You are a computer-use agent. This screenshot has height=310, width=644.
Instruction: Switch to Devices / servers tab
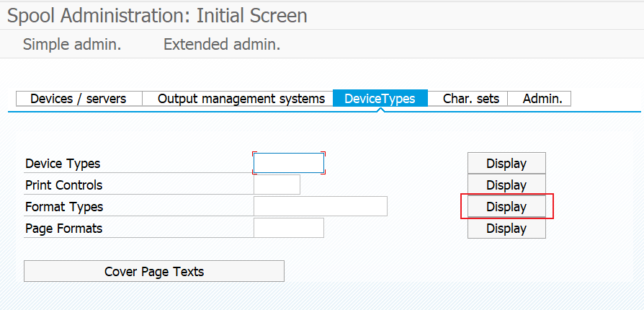click(x=79, y=99)
